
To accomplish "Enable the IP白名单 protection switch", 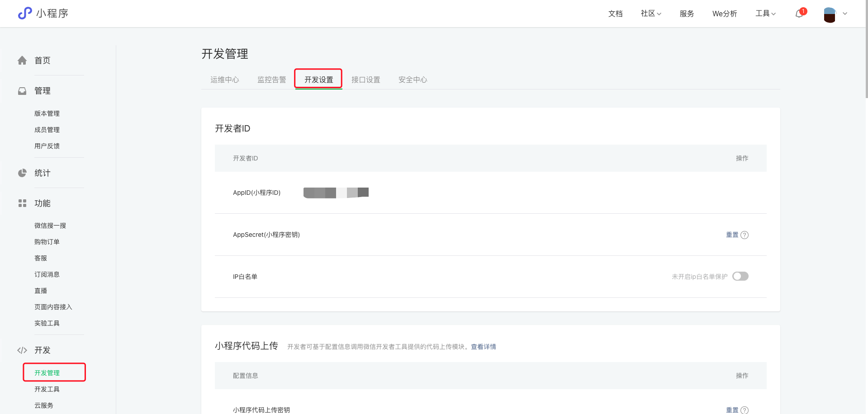I will tap(740, 276).
